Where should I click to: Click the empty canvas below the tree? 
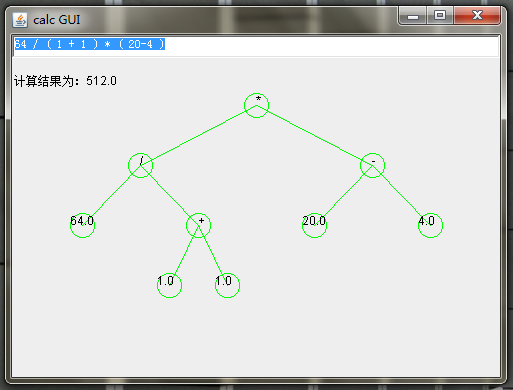pyautogui.click(x=256, y=337)
